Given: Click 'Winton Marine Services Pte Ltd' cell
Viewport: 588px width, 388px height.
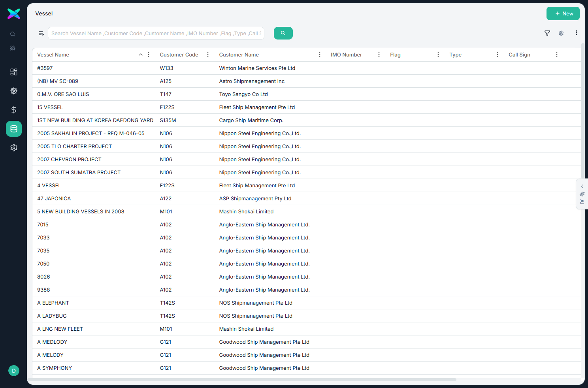Looking at the screenshot, I should pyautogui.click(x=257, y=68).
